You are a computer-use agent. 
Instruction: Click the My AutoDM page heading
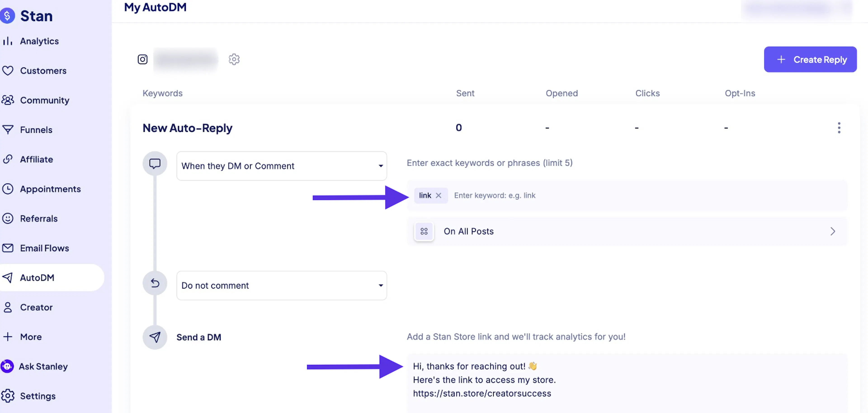point(155,7)
